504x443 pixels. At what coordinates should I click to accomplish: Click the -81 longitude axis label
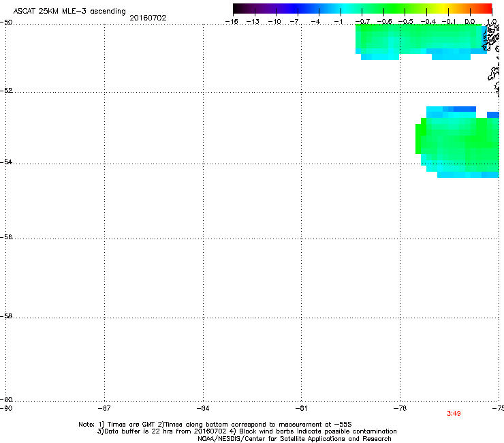pyautogui.click(x=301, y=408)
